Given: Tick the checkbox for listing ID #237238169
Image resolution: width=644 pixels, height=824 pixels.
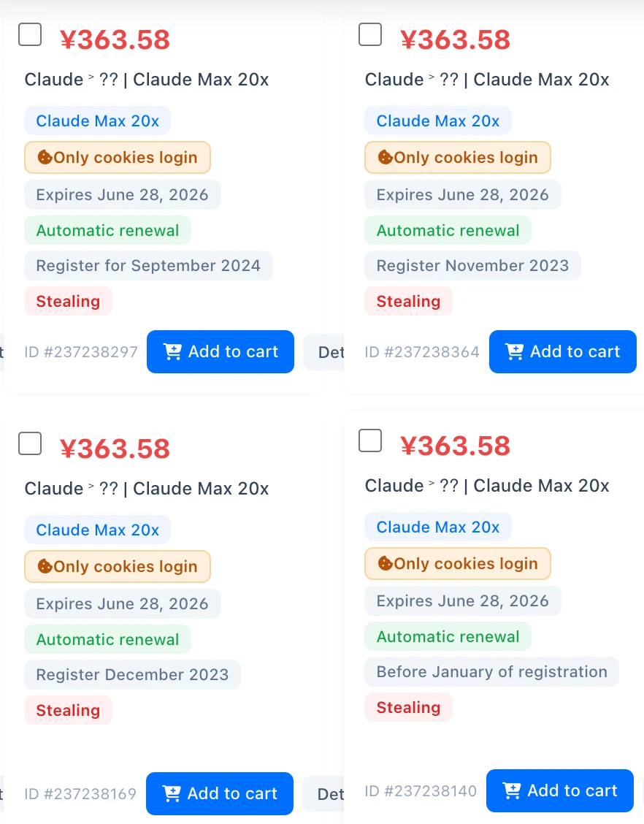Looking at the screenshot, I should click(x=30, y=443).
